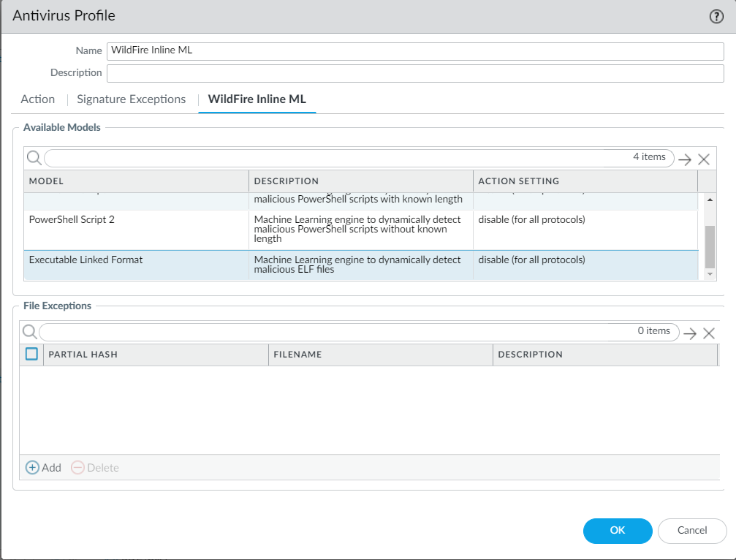Clear the Available Models search with X icon
The image size is (736, 560).
(704, 159)
